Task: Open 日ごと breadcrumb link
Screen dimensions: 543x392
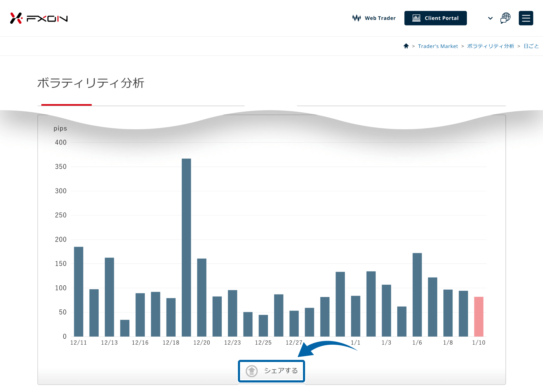Action: (x=531, y=46)
